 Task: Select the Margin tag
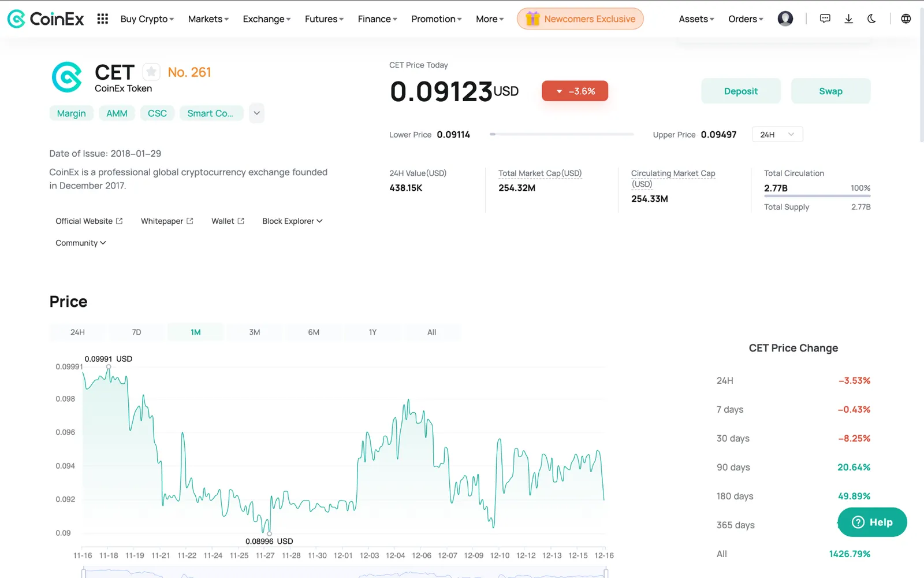tap(71, 113)
